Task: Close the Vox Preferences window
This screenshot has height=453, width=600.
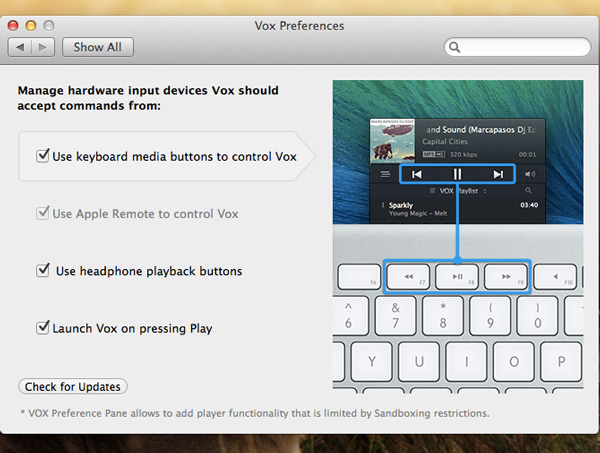Action: click(x=13, y=26)
